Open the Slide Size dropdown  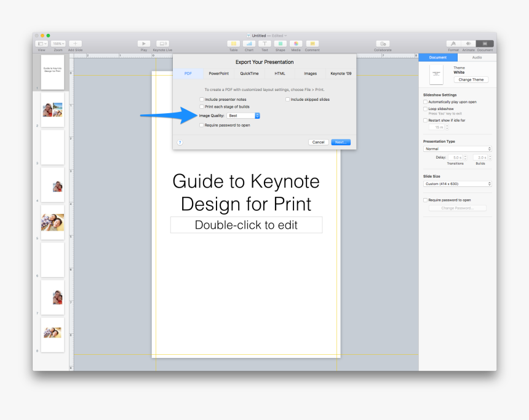(458, 184)
